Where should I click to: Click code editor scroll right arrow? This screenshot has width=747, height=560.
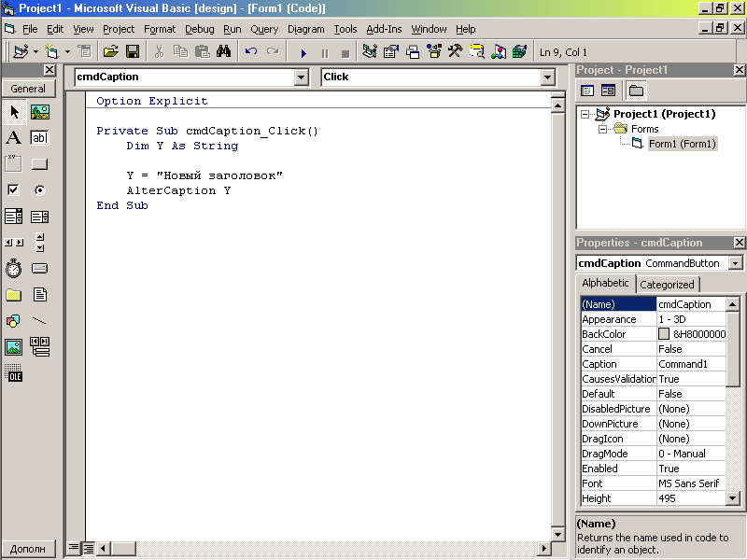click(x=544, y=548)
